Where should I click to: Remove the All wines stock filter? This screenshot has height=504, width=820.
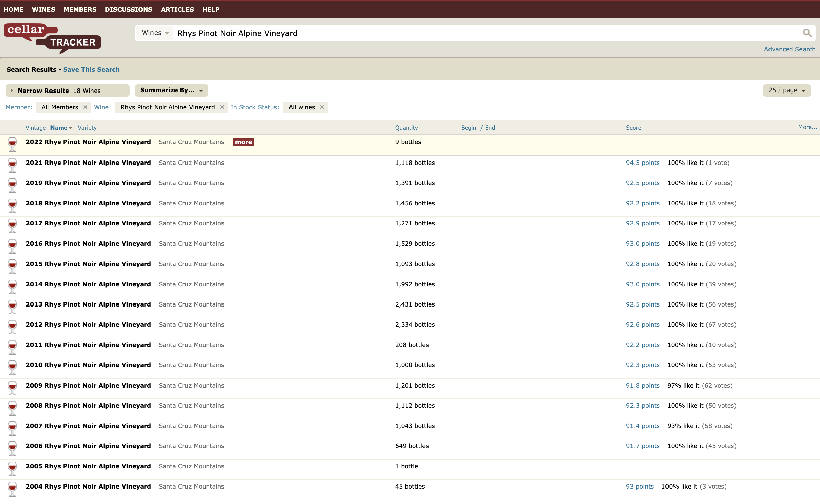point(322,107)
